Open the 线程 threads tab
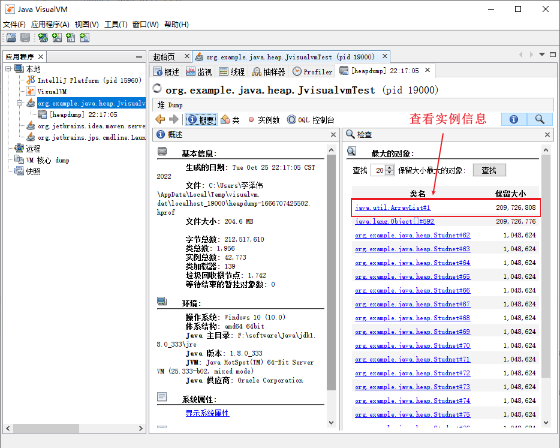The image size is (560, 448). [x=232, y=71]
